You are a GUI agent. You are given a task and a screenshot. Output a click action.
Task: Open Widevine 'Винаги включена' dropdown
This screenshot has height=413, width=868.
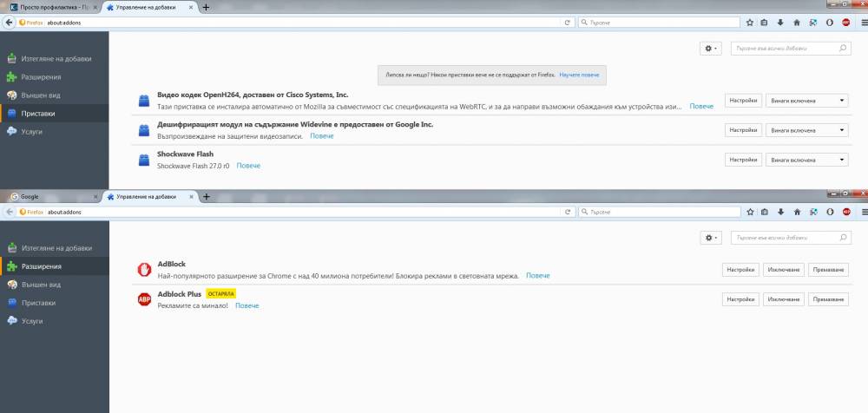point(806,130)
